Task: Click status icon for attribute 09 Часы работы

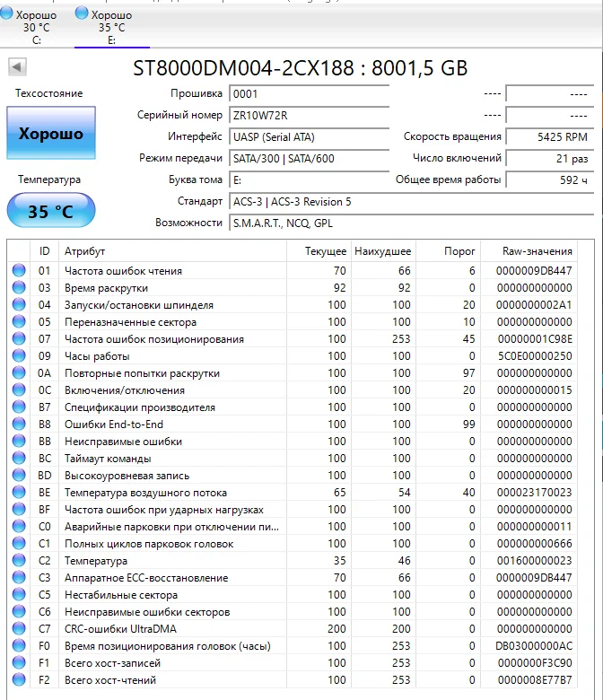Action: coord(19,355)
